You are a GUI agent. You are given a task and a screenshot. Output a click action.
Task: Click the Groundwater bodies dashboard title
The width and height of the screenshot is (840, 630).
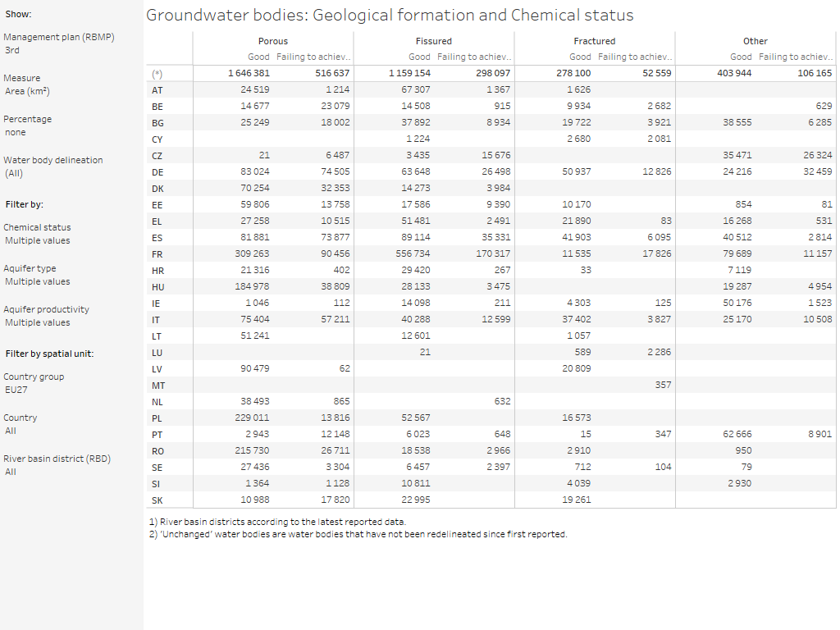pos(390,15)
